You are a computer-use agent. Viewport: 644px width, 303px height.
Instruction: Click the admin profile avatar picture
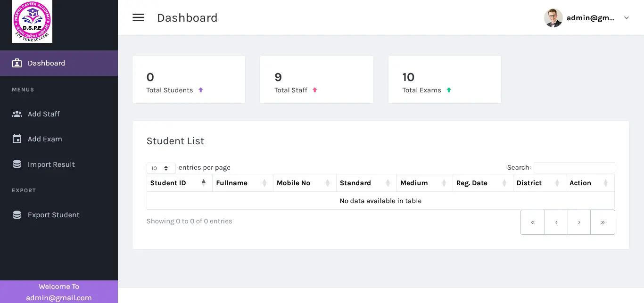coord(553,18)
